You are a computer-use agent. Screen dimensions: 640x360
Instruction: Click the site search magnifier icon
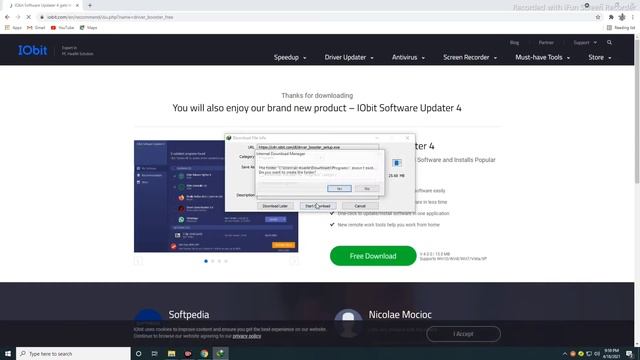click(x=609, y=42)
